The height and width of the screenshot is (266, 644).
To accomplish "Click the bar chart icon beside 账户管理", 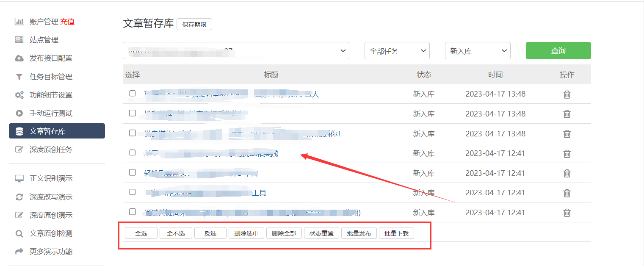I will (19, 22).
